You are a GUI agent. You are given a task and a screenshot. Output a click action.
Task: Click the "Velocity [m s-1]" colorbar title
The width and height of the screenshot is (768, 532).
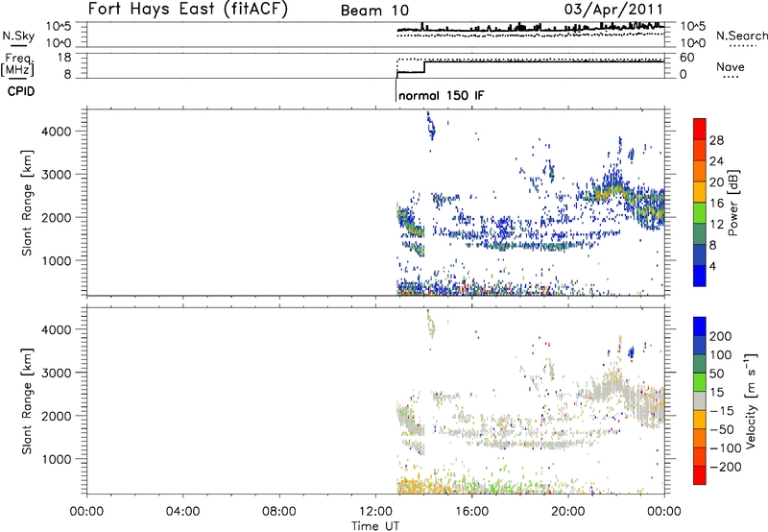[751, 400]
